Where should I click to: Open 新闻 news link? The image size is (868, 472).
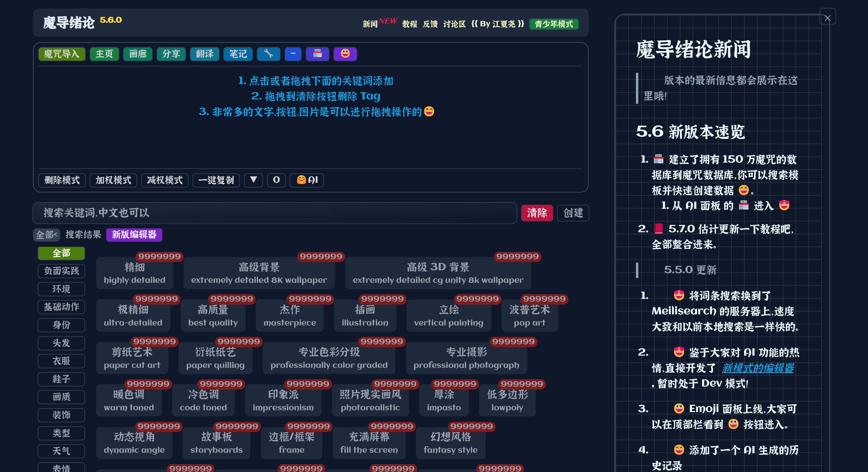click(x=370, y=24)
